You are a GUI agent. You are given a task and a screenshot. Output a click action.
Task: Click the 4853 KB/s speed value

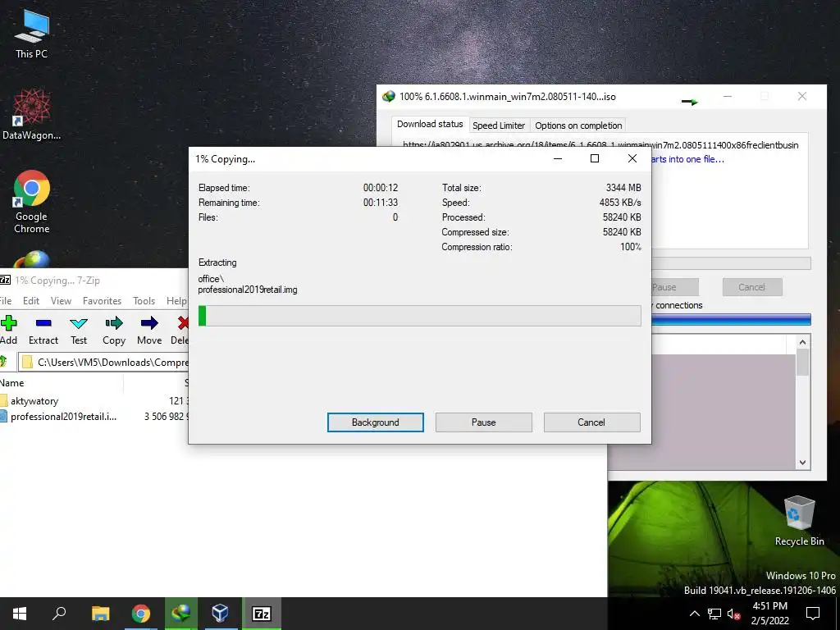tap(620, 203)
